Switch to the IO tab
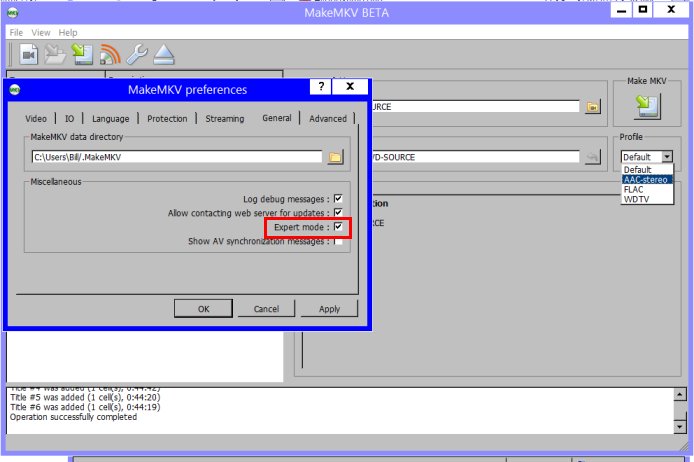This screenshot has width=694, height=462. (x=69, y=119)
